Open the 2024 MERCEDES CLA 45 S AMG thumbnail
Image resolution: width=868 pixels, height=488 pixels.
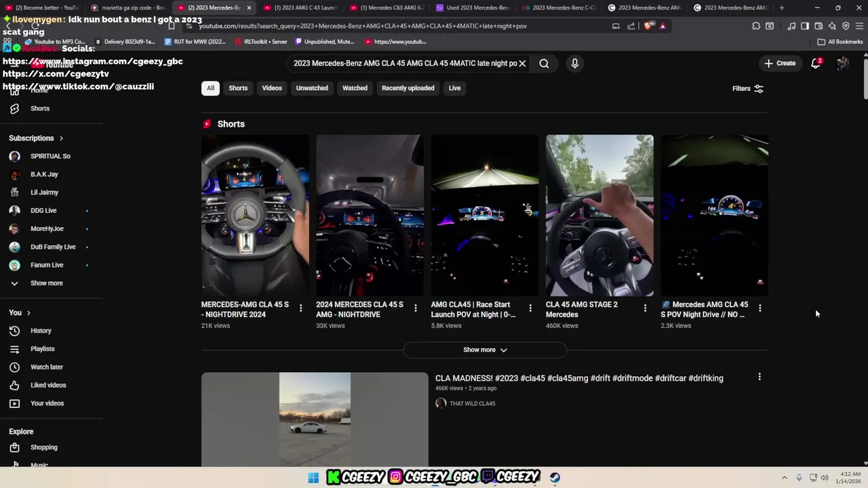370,216
